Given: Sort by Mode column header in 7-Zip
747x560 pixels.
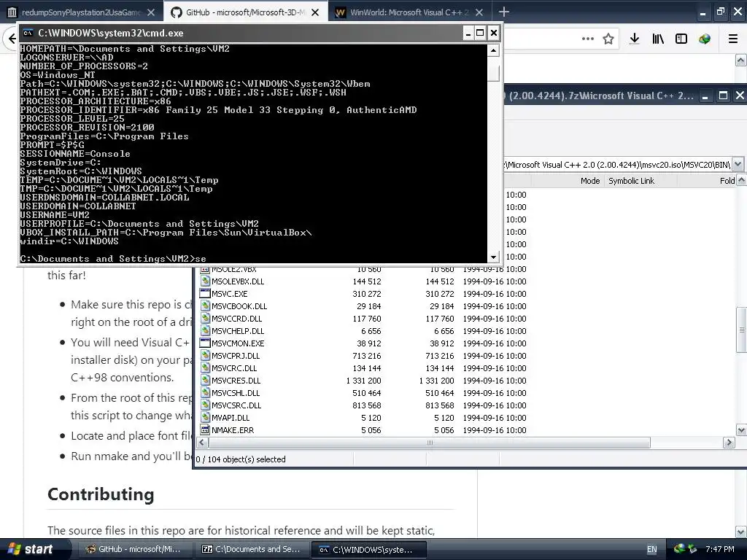Looking at the screenshot, I should click(589, 181).
